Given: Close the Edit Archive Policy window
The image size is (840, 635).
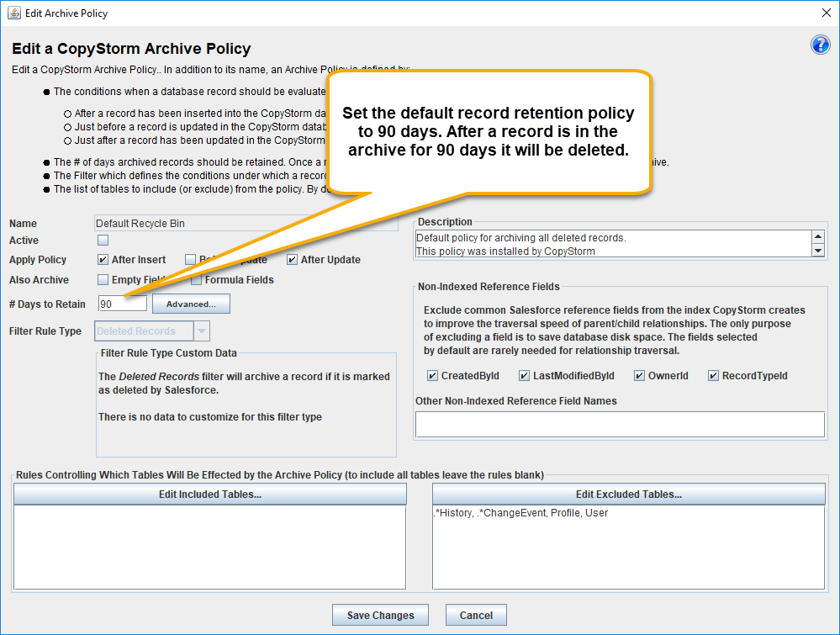Looking at the screenshot, I should point(827,13).
